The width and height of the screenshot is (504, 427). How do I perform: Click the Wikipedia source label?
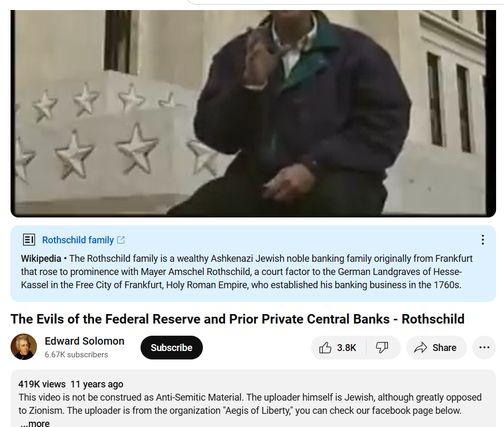[x=41, y=259]
